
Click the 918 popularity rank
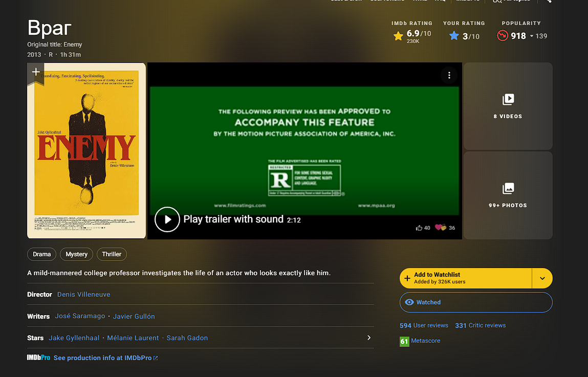click(518, 36)
